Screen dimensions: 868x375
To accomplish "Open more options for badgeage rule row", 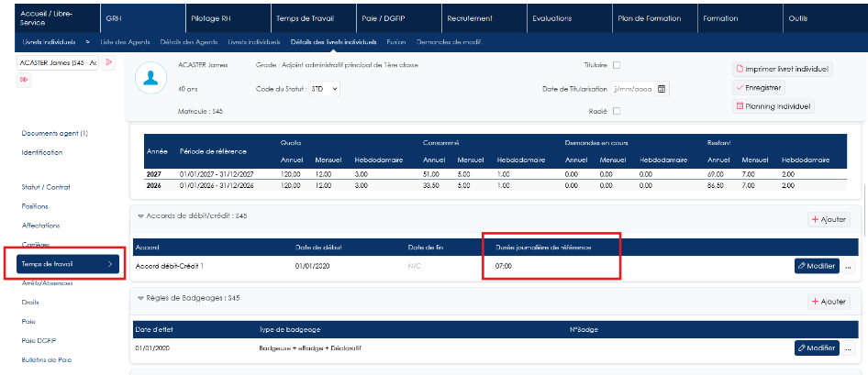I will pos(848,347).
